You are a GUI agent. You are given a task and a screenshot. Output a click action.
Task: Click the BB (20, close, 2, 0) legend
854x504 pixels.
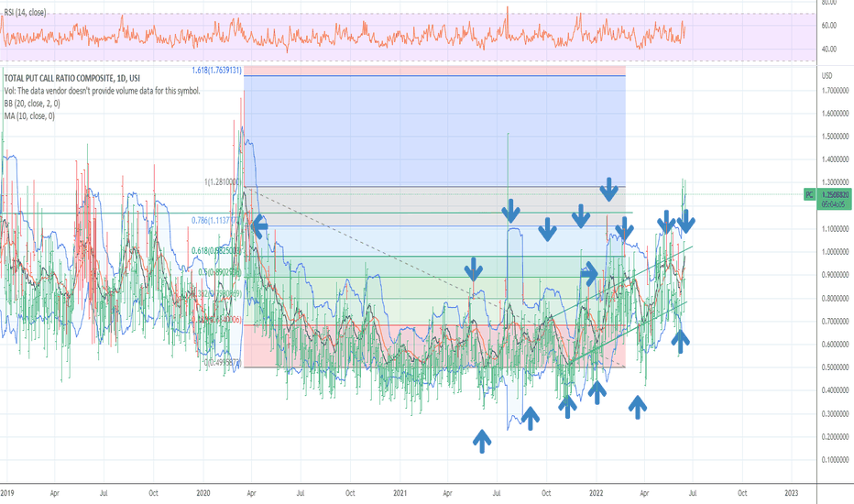pos(32,104)
